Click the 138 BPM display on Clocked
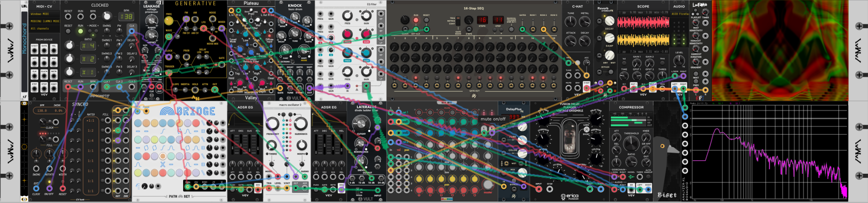 tap(126, 17)
